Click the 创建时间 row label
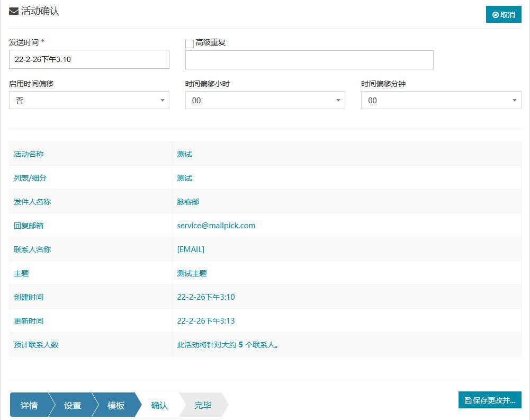This screenshot has width=530, height=420. 29,297
